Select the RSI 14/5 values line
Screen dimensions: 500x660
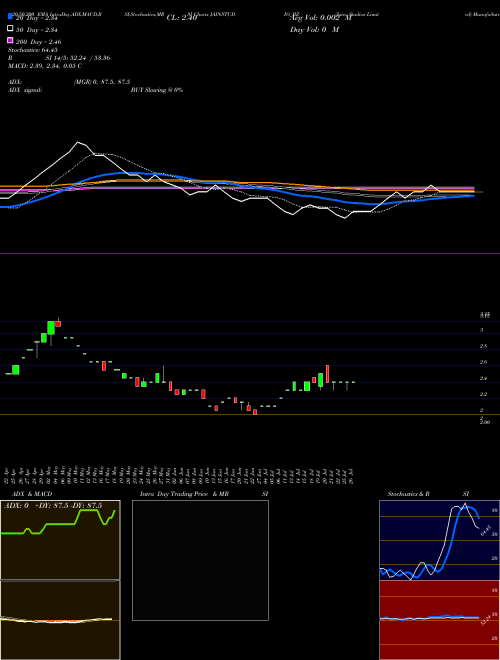tap(59, 58)
